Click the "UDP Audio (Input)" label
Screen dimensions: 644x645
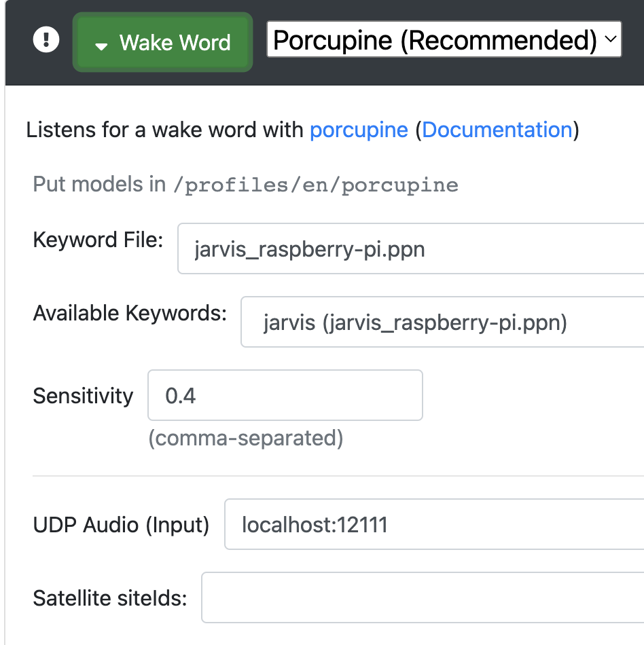point(121,525)
